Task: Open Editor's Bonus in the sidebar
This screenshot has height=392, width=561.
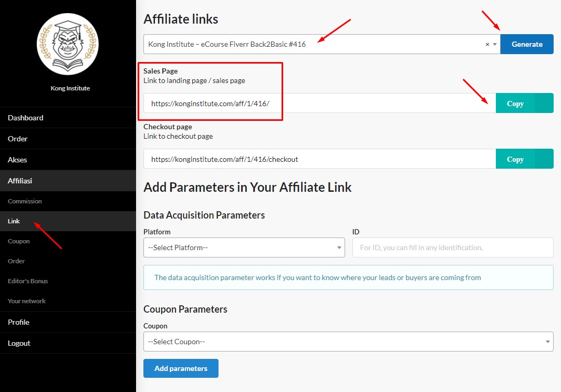Action: 28,281
